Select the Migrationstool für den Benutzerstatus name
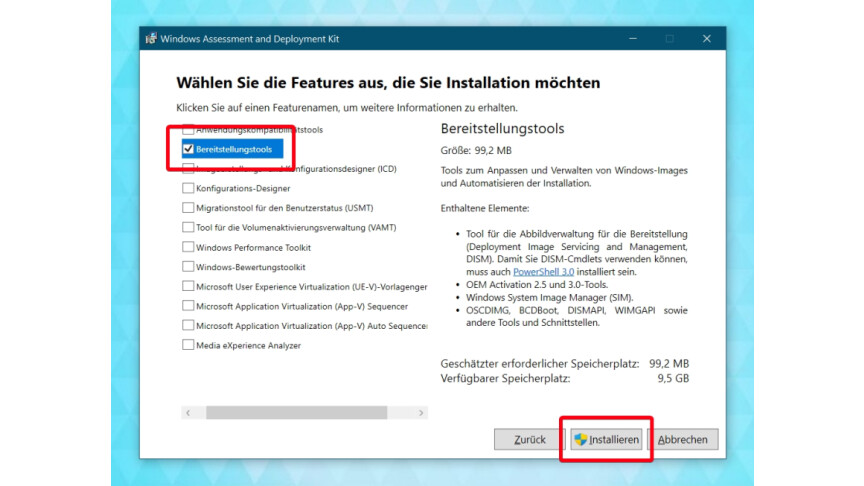864x486 pixels. [x=285, y=208]
